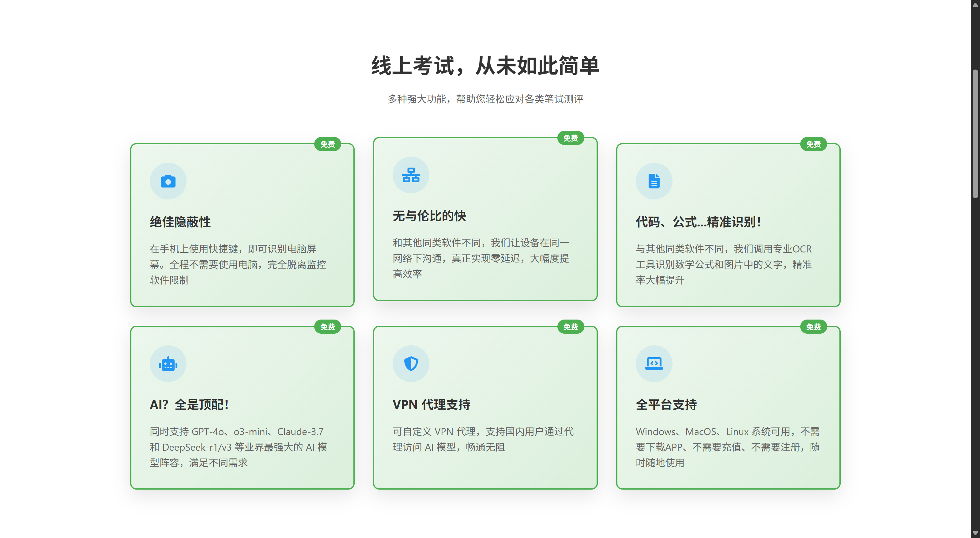Click the 线上考试，从未如此简单 main heading
Viewport: 980px width, 538px height.
click(x=485, y=66)
